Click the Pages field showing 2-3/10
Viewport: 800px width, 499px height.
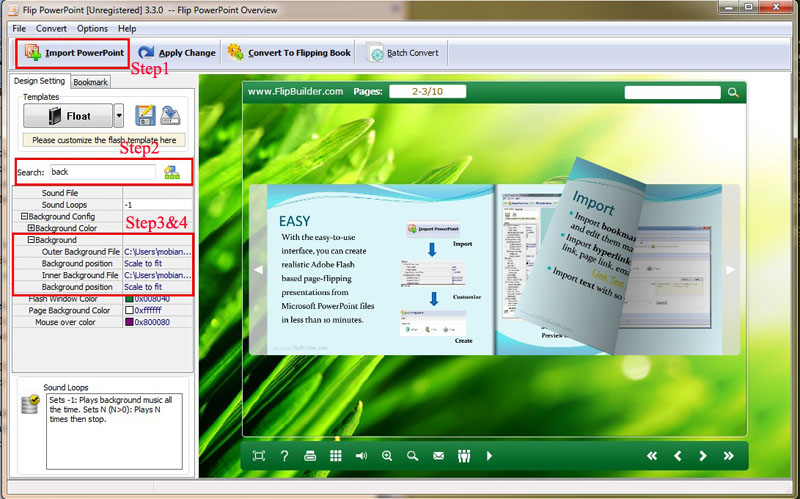[x=428, y=91]
